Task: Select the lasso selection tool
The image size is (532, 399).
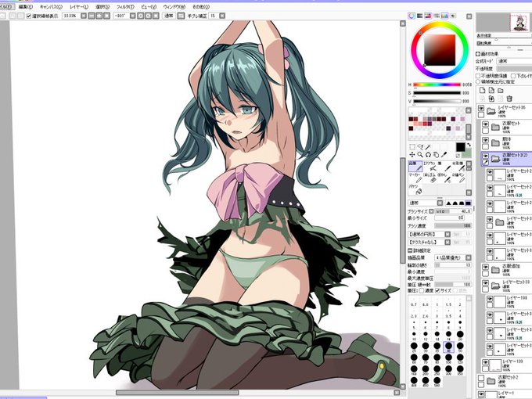Action: tap(420, 146)
